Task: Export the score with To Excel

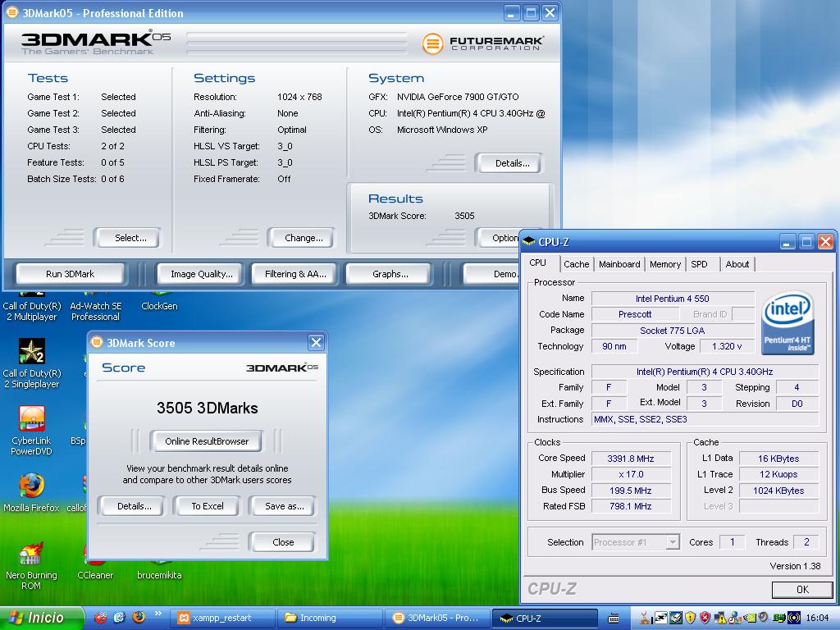Action: tap(207, 506)
